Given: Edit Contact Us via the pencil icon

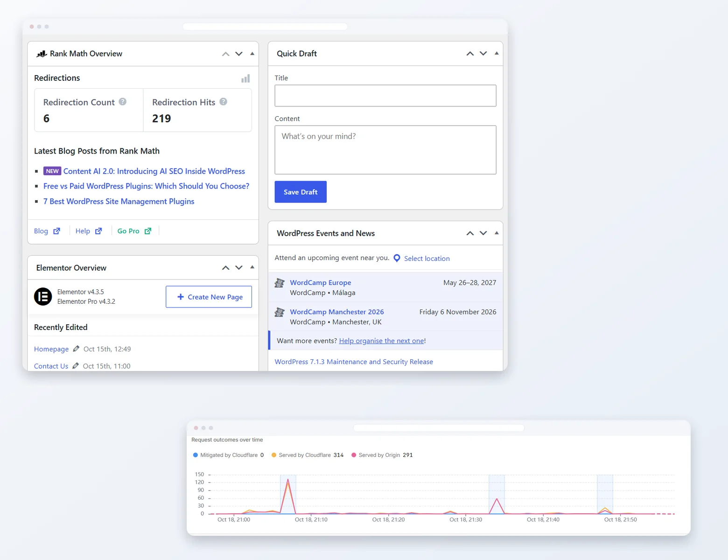Looking at the screenshot, I should [x=76, y=366].
